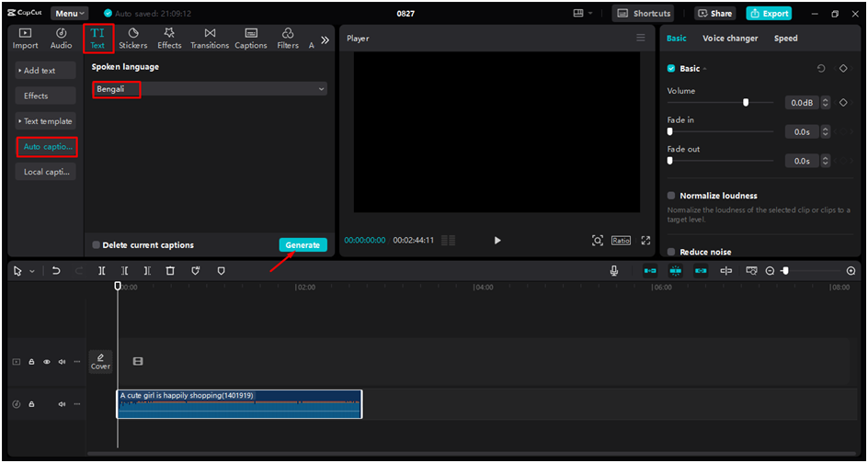Open the Effects tab in top toolbar
Screen dimensions: 868x463
[169, 39]
